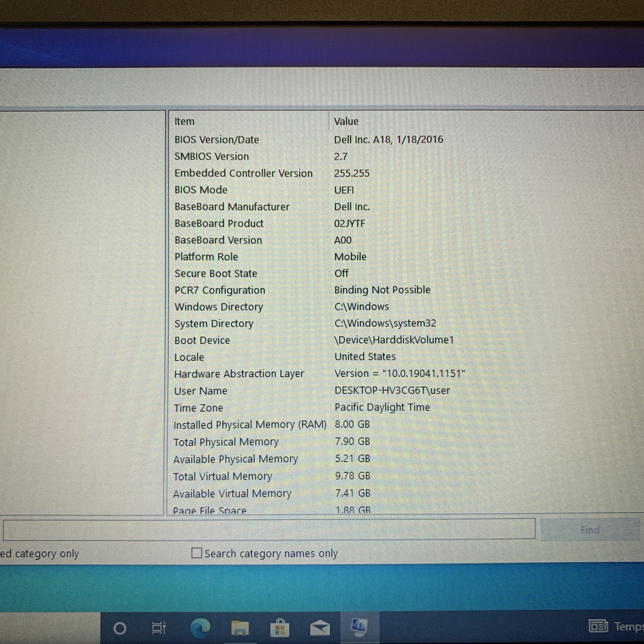Click value '7.90 GB'

point(352,441)
